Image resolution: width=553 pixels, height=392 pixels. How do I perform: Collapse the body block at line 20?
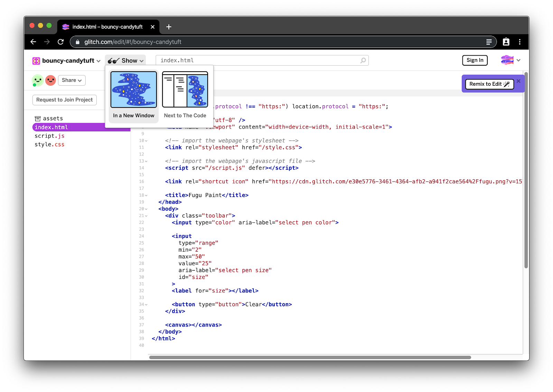pyautogui.click(x=146, y=209)
